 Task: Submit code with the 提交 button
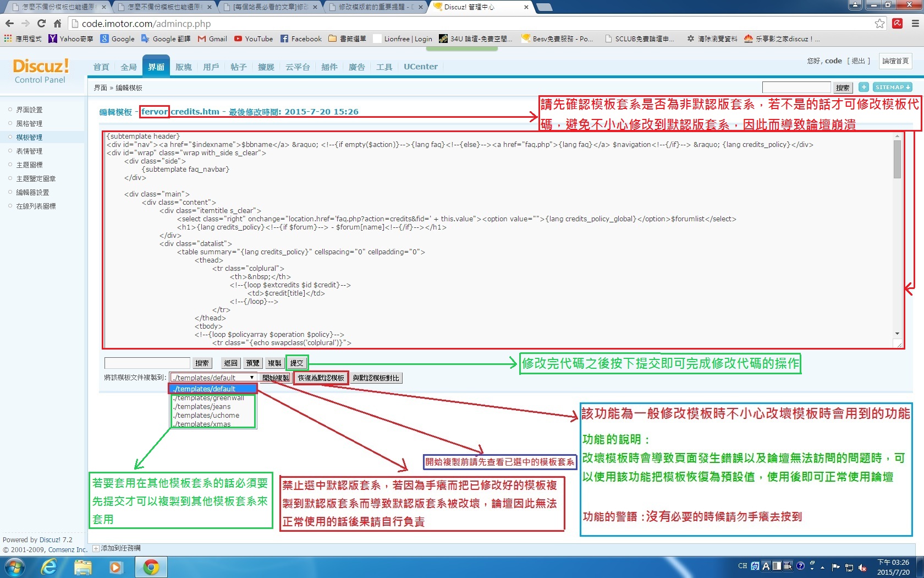tap(297, 363)
